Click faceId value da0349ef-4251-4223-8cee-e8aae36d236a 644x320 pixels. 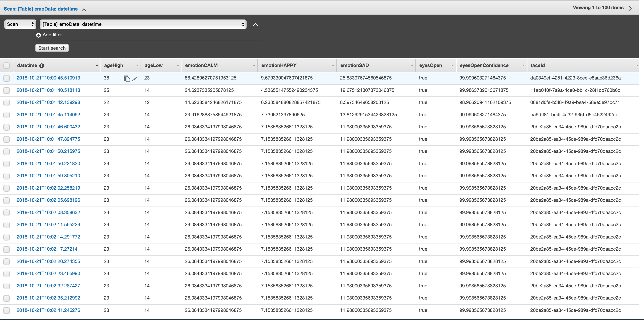(x=575, y=78)
